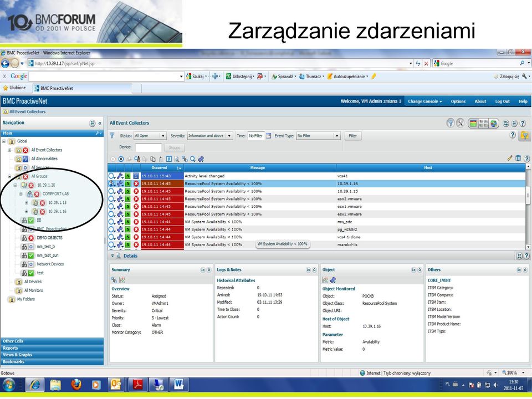Open the Views & Graphs navigation section
532x399 pixels.
(x=52, y=355)
